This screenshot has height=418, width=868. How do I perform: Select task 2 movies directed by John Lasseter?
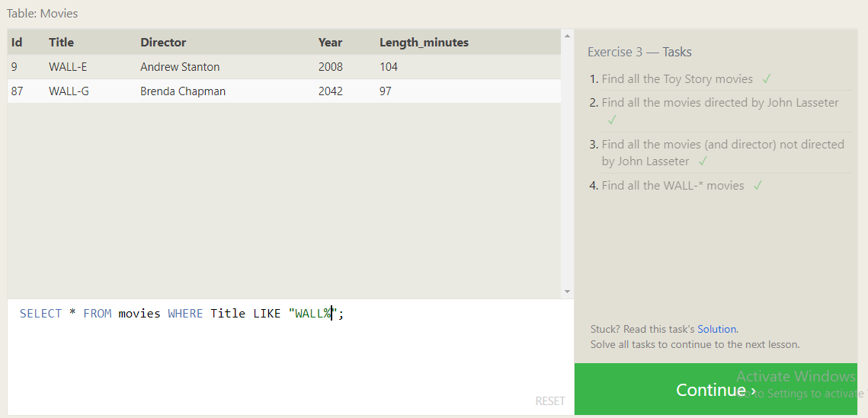coord(719,103)
